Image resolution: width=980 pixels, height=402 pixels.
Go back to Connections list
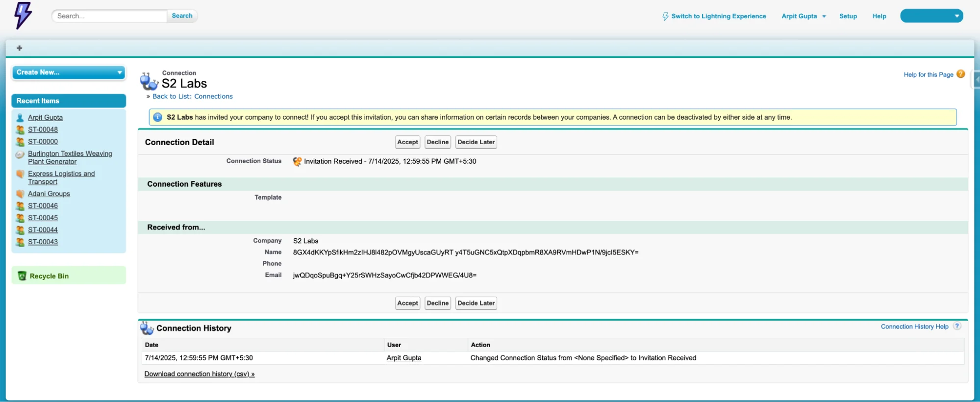[x=192, y=97]
